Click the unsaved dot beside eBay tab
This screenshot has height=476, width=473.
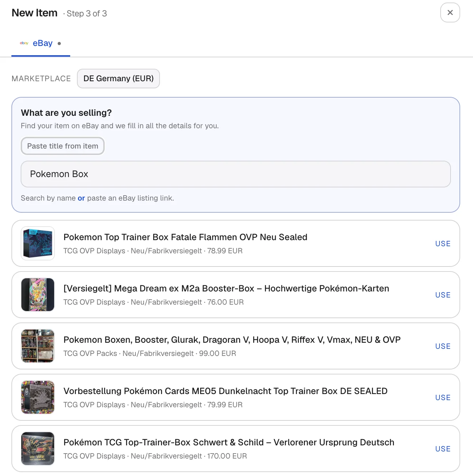[x=59, y=43]
